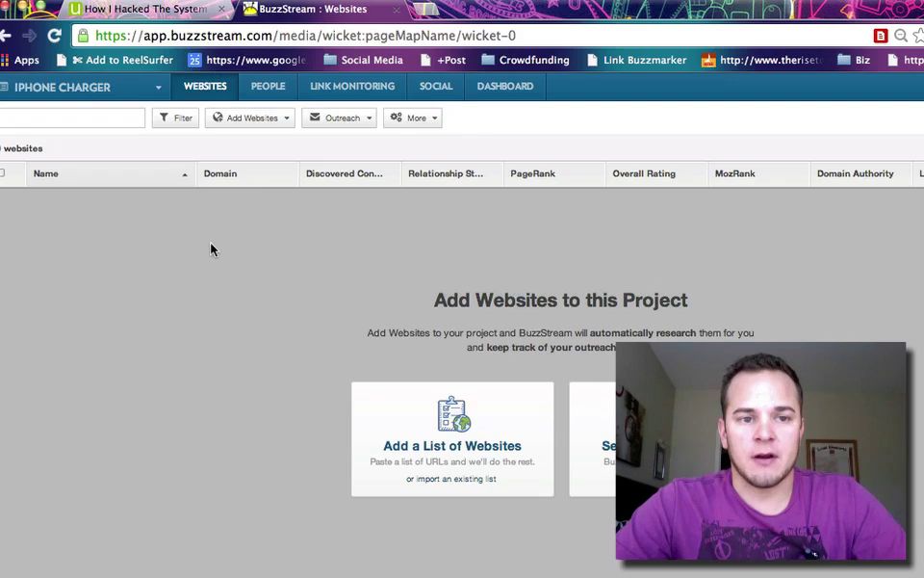Image resolution: width=924 pixels, height=578 pixels.
Task: Click the Add a List of Websites card
Action: 452,439
